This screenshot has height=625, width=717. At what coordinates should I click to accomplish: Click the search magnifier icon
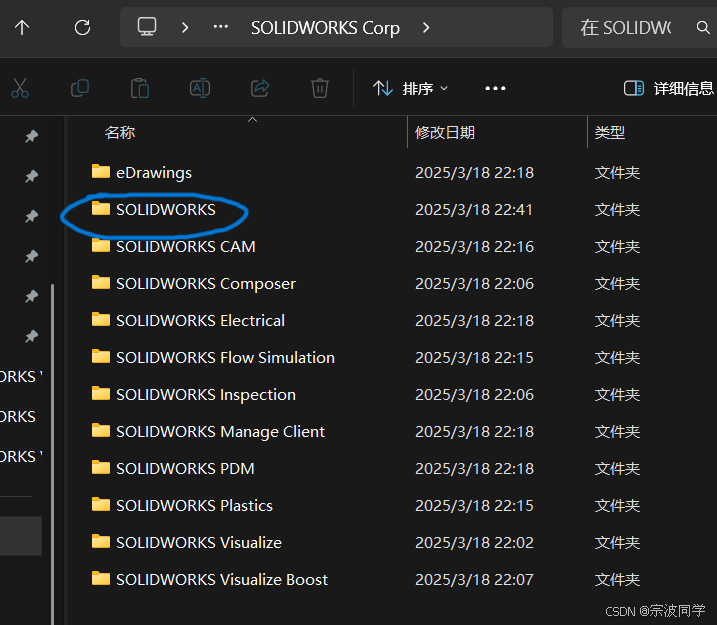pyautogui.click(x=703, y=28)
